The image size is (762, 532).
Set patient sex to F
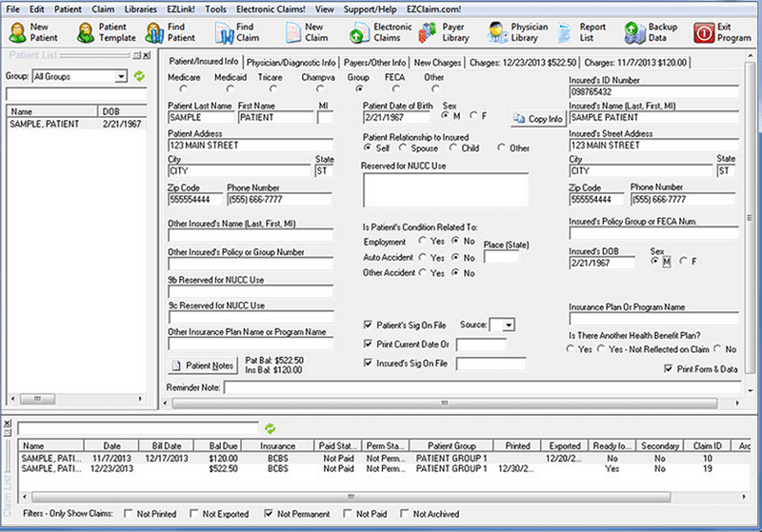coord(473,115)
